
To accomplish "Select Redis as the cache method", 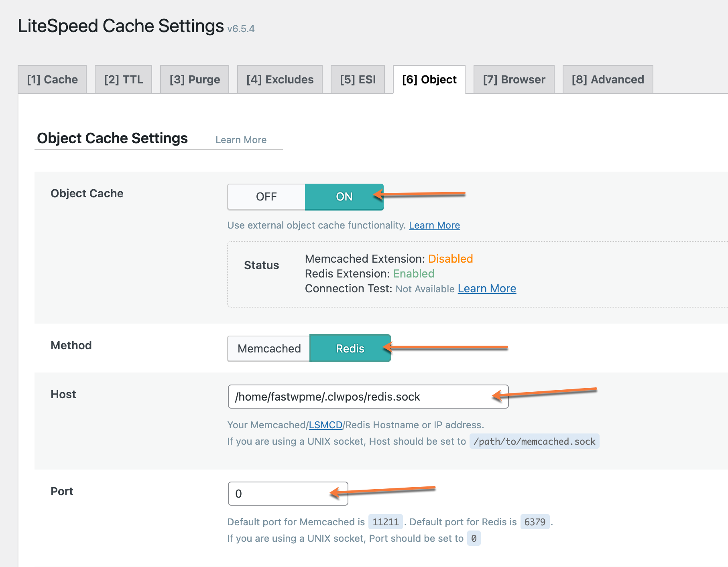I will (x=350, y=348).
